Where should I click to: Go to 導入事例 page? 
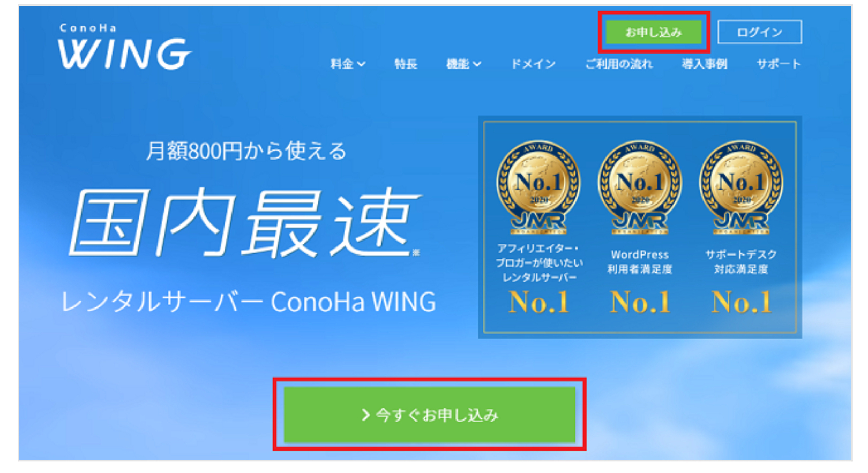pos(704,64)
